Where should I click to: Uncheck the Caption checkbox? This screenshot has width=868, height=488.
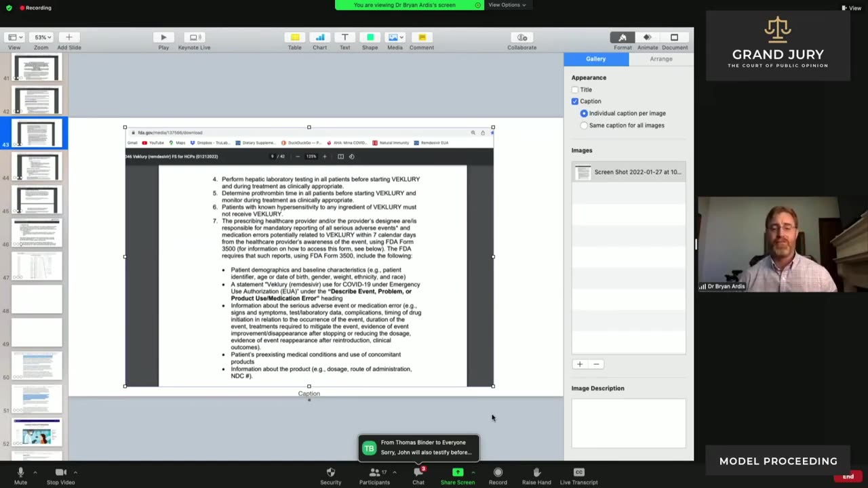575,101
